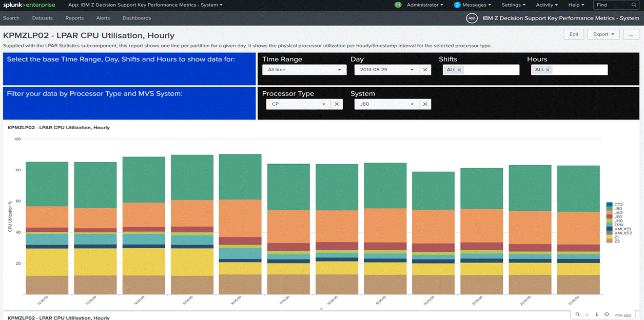Click the more options (...) button

click(631, 34)
